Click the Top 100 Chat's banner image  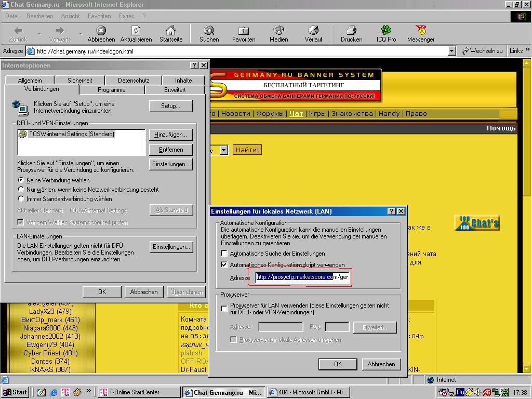pos(477,222)
